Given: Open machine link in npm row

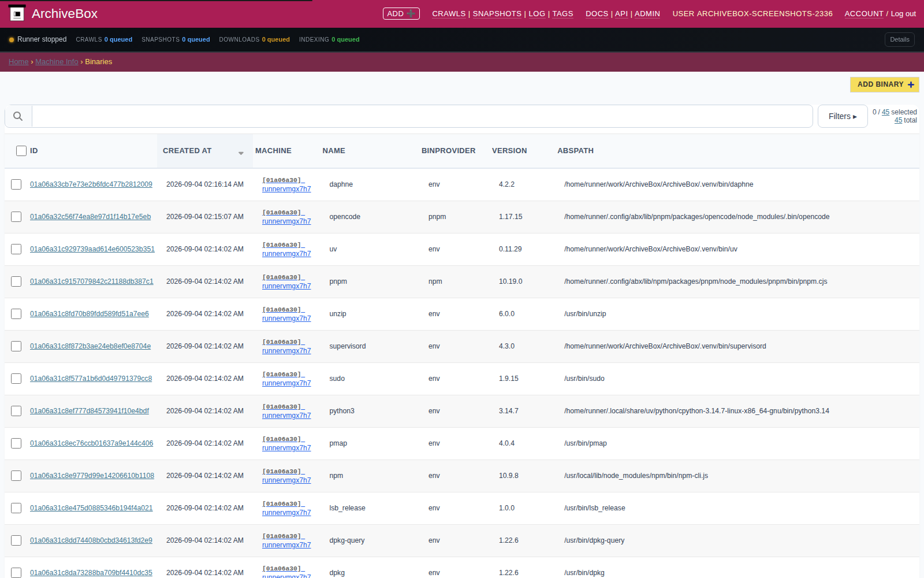Looking at the screenshot, I should tap(286, 476).
